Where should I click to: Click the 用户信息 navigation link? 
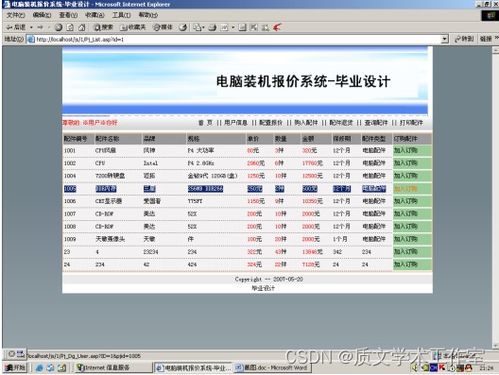point(236,123)
